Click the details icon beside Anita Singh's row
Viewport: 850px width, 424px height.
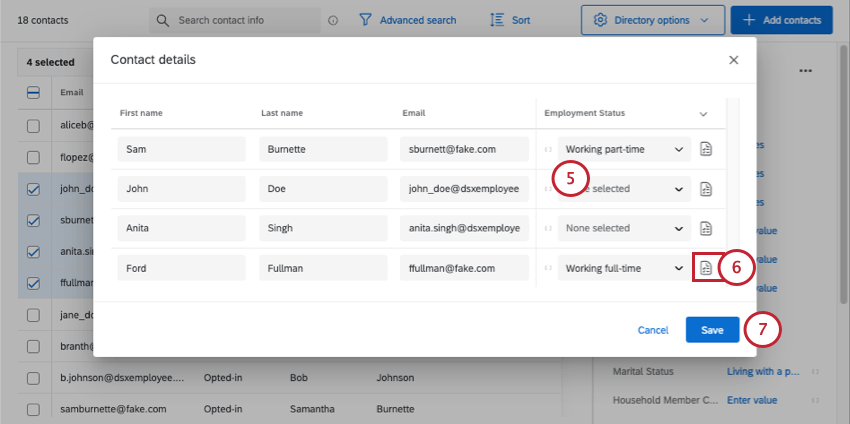coord(705,228)
